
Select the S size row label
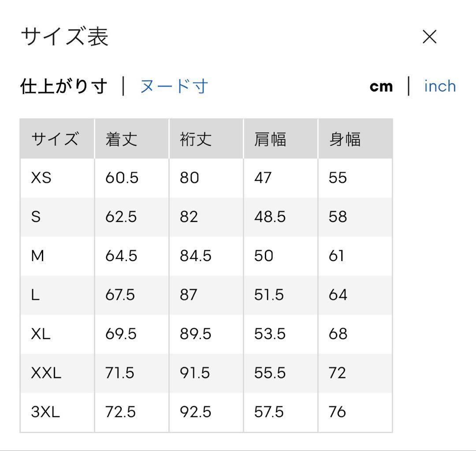tap(36, 217)
